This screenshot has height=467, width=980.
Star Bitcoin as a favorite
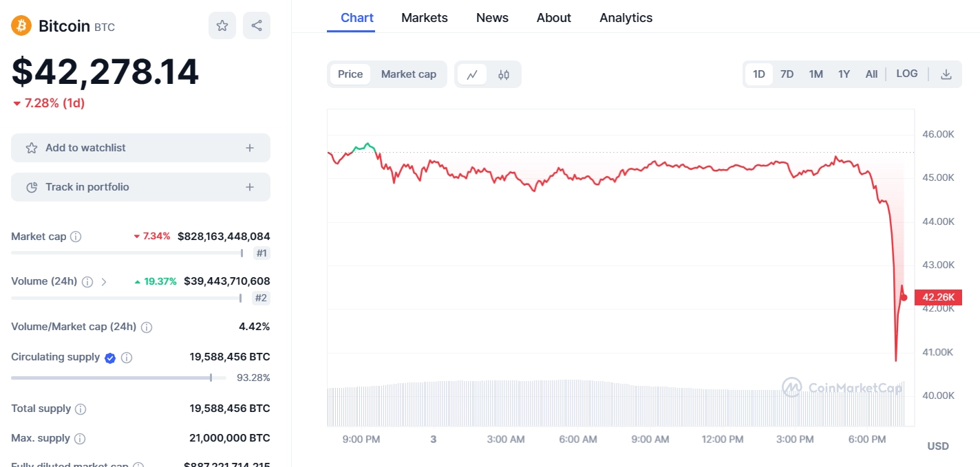pos(222,25)
